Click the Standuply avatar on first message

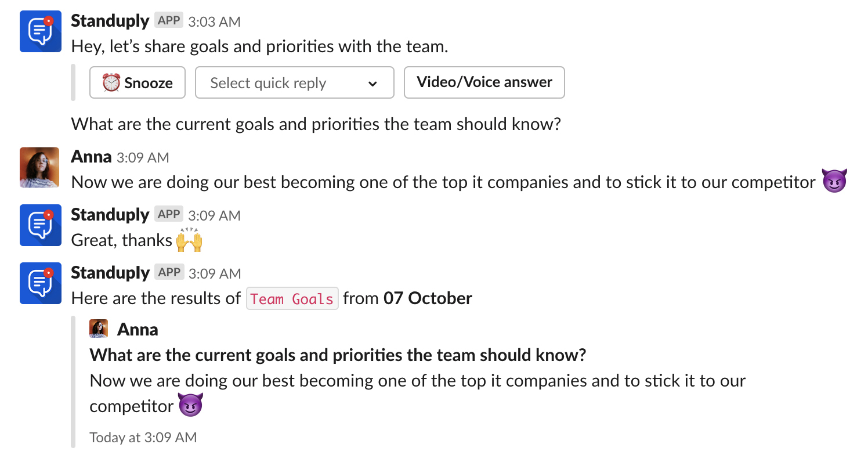(x=40, y=31)
